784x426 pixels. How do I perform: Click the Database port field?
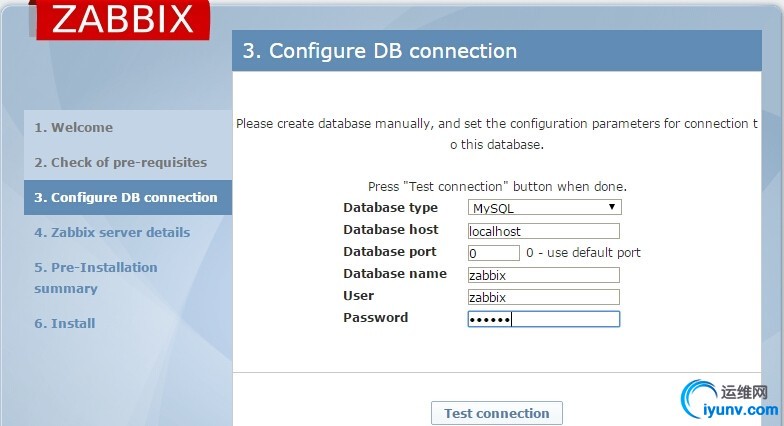(x=494, y=253)
